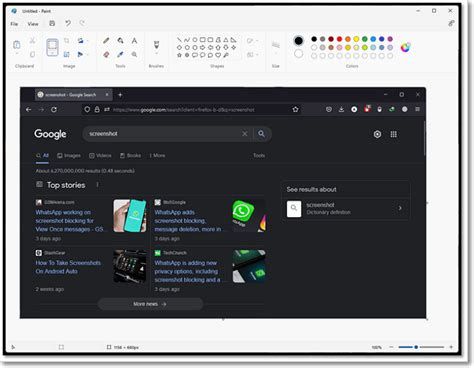Screen dimensions: 474x368
Task: Pick the purple color swatch
Action: point(390,39)
